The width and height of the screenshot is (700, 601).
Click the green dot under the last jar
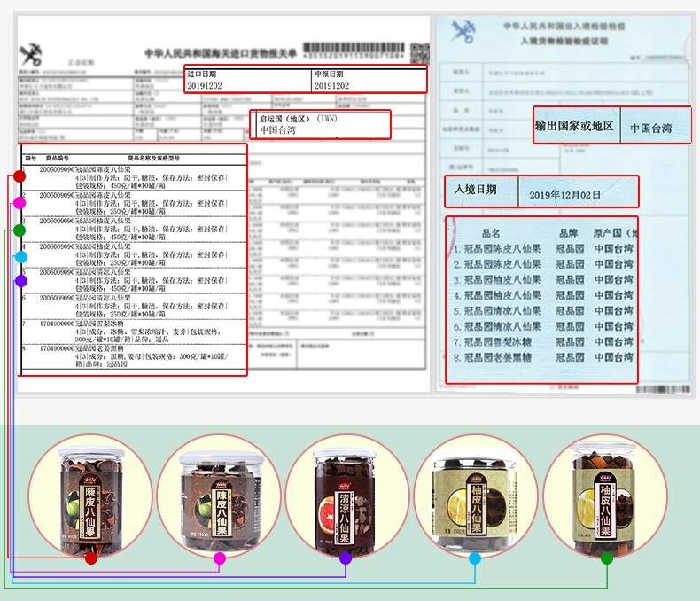tap(607, 558)
